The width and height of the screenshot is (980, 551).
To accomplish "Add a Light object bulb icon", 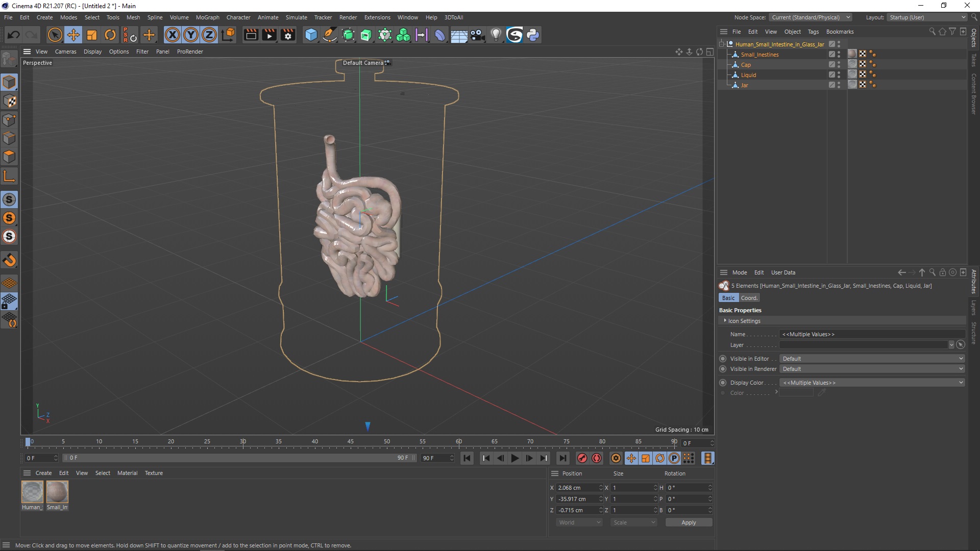I will click(x=496, y=35).
